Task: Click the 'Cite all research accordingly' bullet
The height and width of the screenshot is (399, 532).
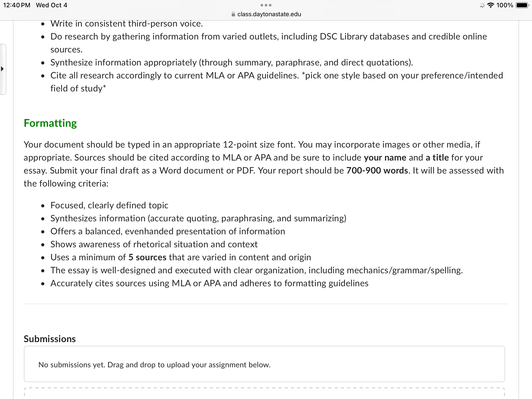Action: click(x=277, y=82)
